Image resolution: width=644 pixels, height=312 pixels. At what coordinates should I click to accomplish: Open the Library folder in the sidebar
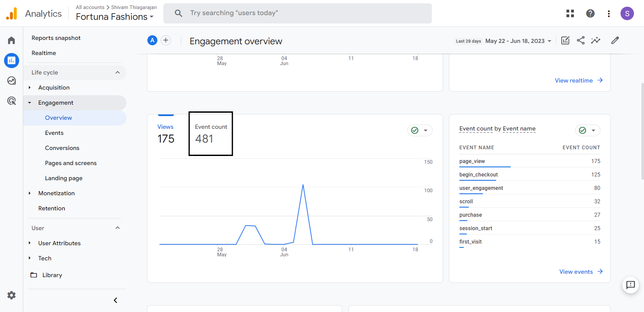click(x=52, y=275)
